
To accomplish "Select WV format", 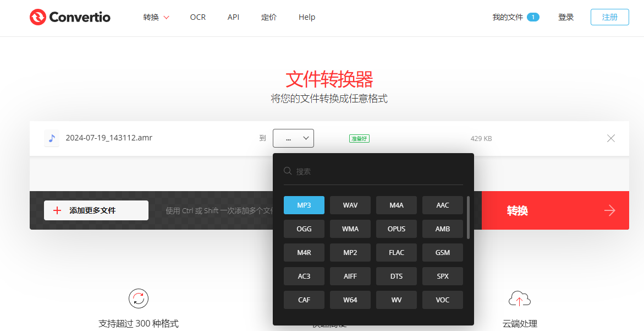I will (x=397, y=300).
